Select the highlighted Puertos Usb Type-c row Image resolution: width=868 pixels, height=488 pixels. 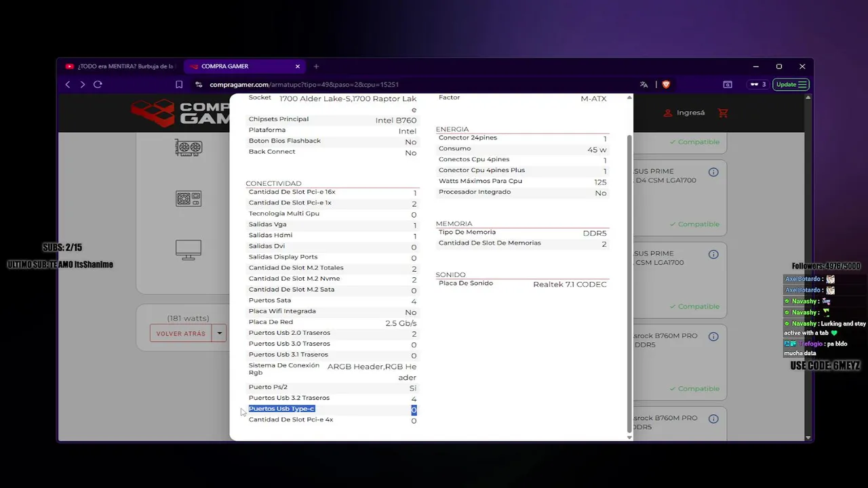tap(332, 409)
